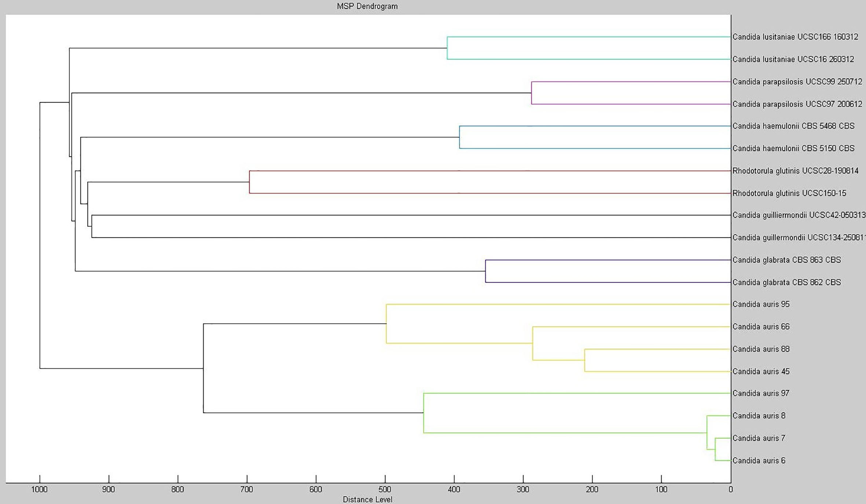The height and width of the screenshot is (504, 866).
Task: Click 'Candida parapsilosis UCSC99 250712' leaf label
Action: pos(797,82)
